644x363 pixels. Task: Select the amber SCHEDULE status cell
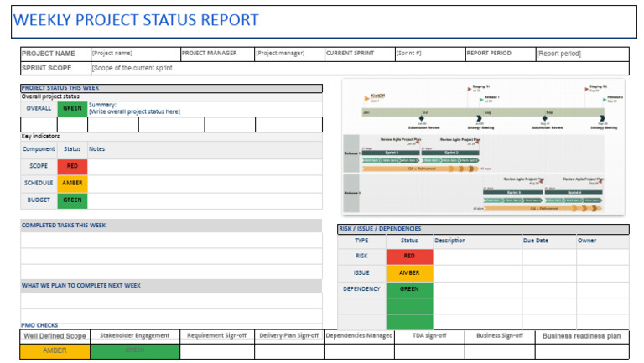(x=72, y=183)
